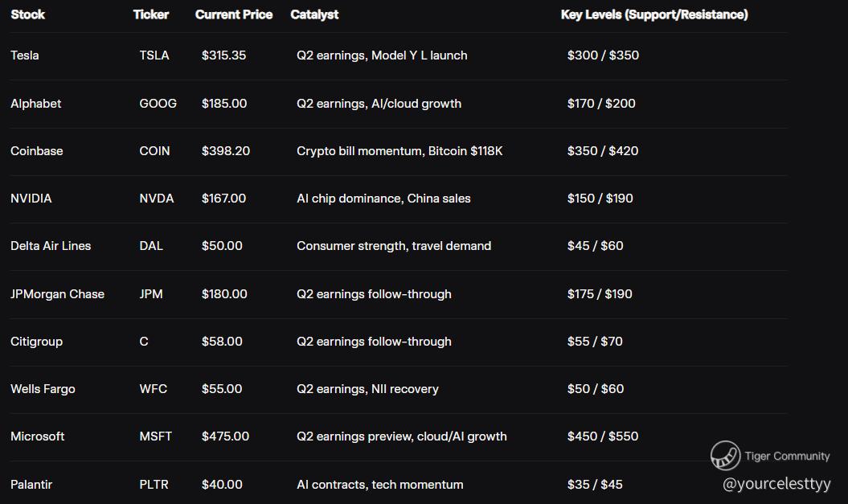Click the Catalyst column header
The image size is (848, 504).
(x=314, y=14)
